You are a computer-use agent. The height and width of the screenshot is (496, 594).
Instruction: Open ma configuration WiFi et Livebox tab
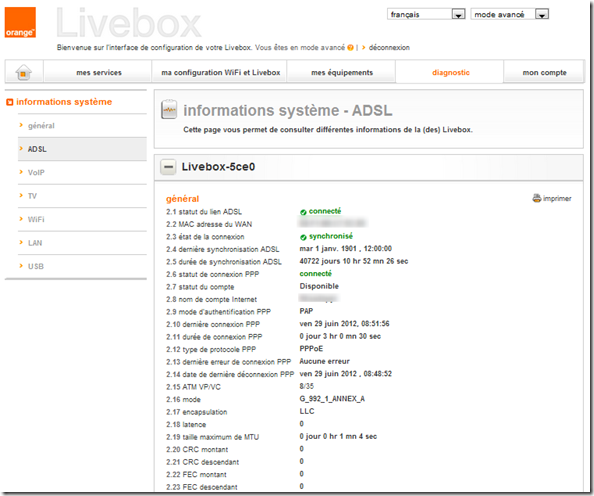coord(221,72)
